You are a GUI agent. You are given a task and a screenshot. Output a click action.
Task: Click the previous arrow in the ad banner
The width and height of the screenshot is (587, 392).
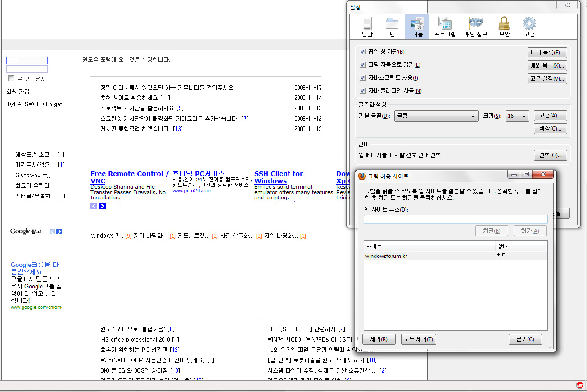pyautogui.click(x=94, y=206)
